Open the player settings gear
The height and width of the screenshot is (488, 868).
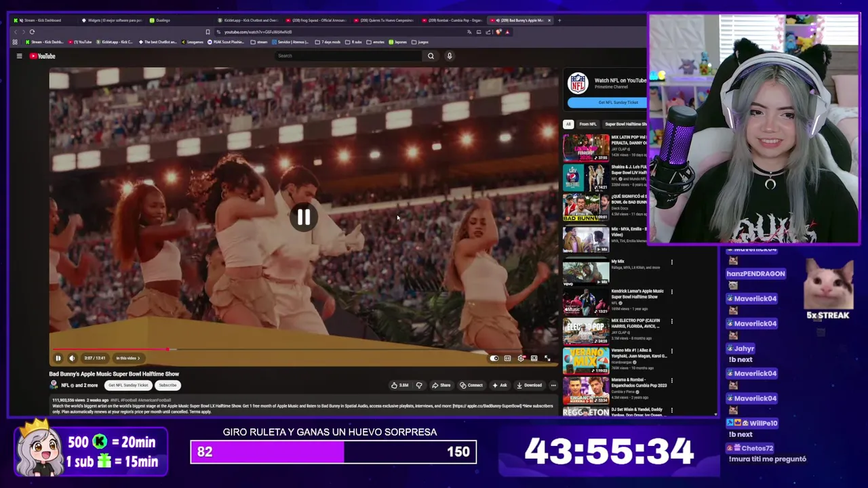pos(521,358)
